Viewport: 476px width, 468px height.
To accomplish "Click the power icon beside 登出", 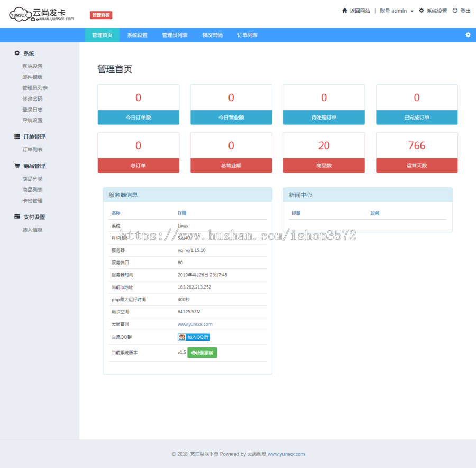I will pos(455,11).
